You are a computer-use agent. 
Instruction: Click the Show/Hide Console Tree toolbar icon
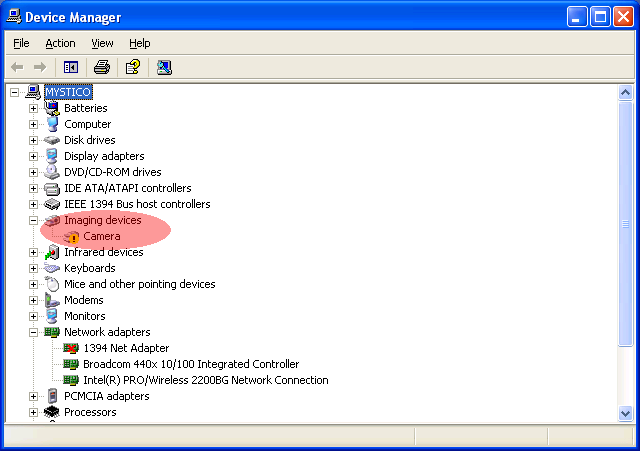click(71, 67)
